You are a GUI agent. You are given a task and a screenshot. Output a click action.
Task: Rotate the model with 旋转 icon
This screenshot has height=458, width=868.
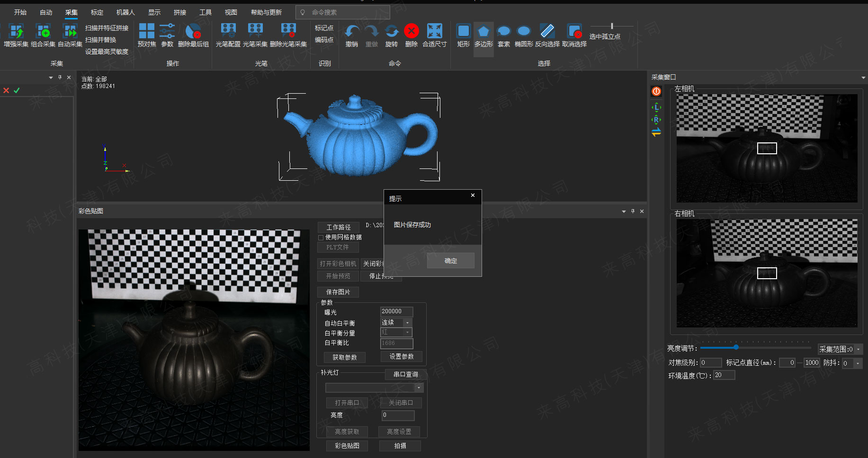click(392, 31)
